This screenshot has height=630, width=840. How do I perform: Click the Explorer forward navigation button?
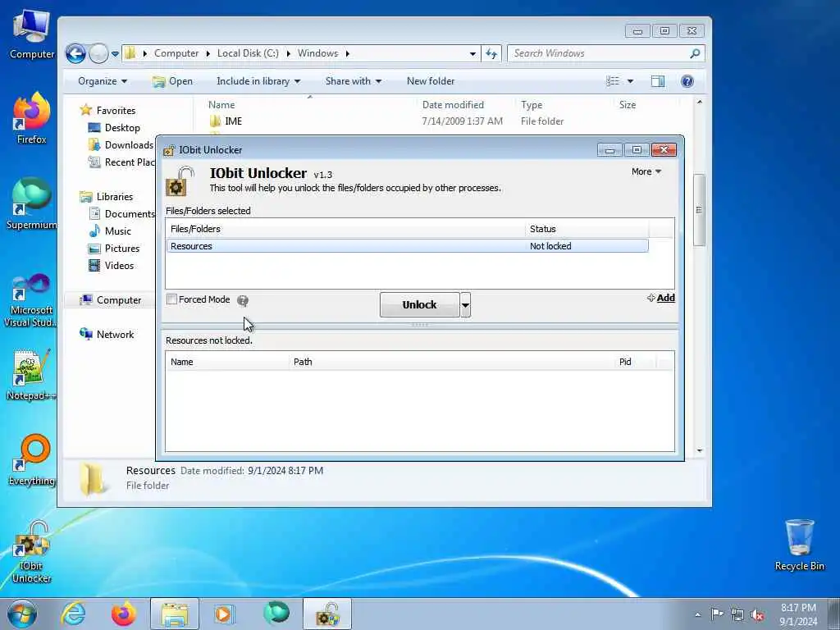point(98,53)
